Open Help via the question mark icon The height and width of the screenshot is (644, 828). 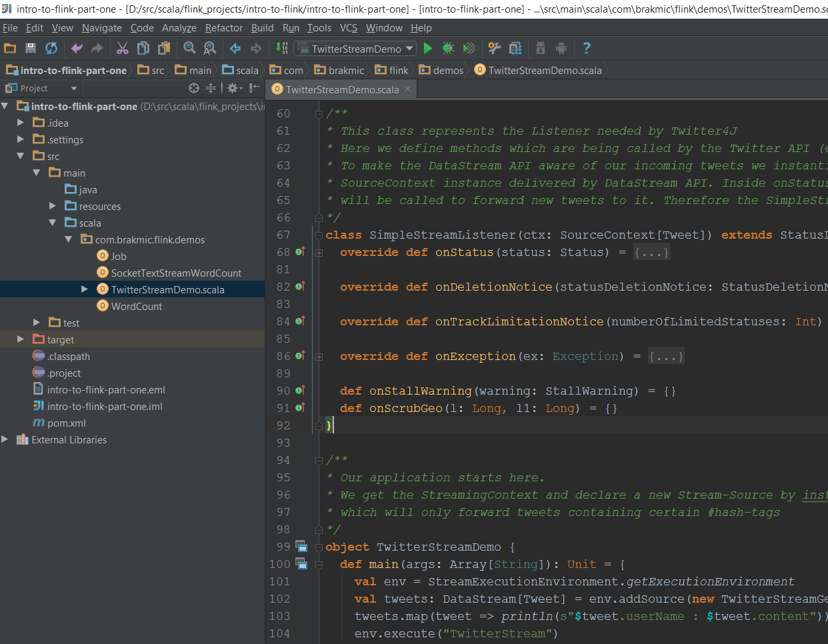(587, 48)
